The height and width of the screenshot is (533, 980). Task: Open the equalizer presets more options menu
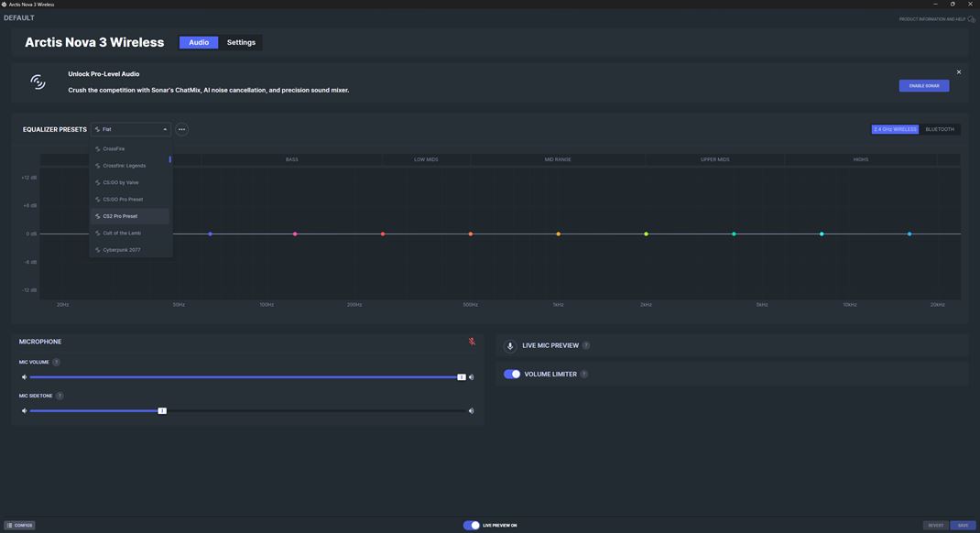182,129
